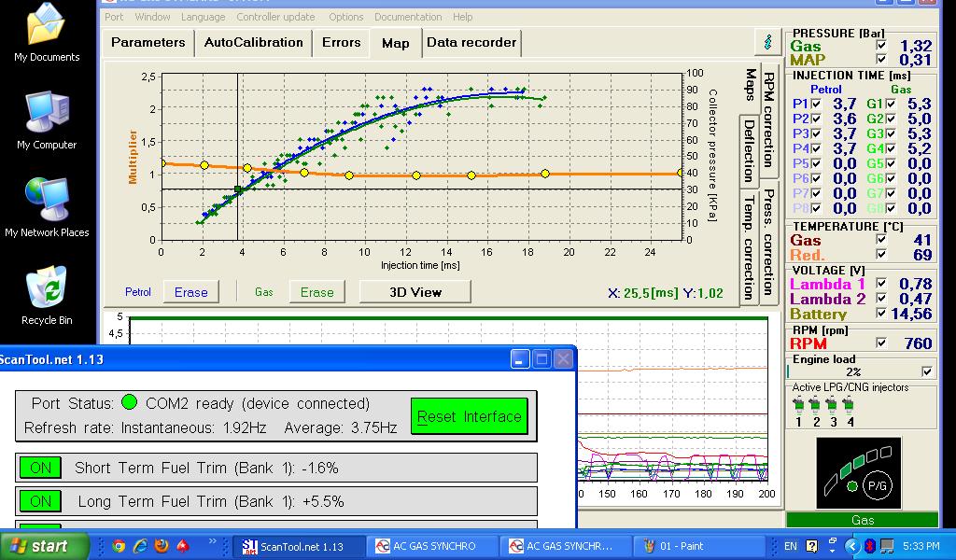Expand hidden quick launch icons chevron
This screenshot has height=560, width=956.
coord(213,541)
